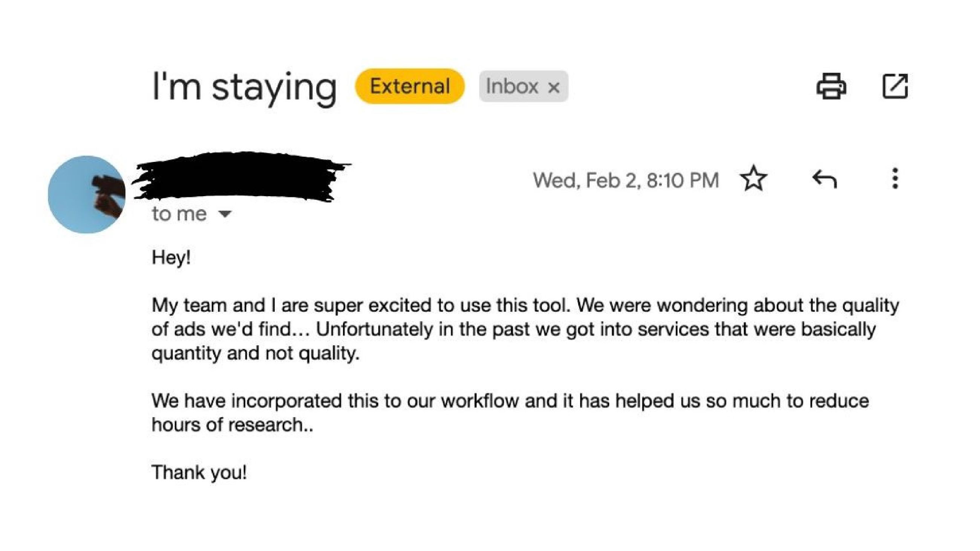Click the line starting "We have incorporated"
Image resolution: width=980 pixels, height=551 pixels.
coord(510,401)
